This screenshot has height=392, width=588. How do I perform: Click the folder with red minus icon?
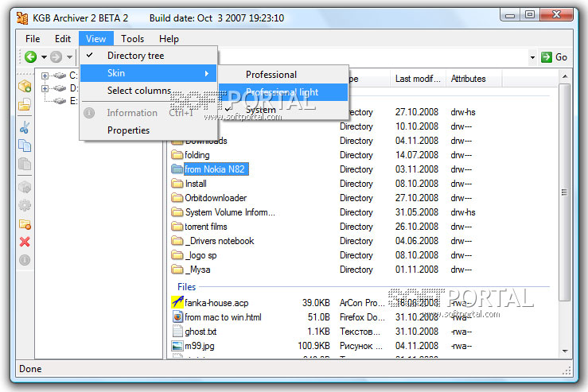tap(25, 224)
